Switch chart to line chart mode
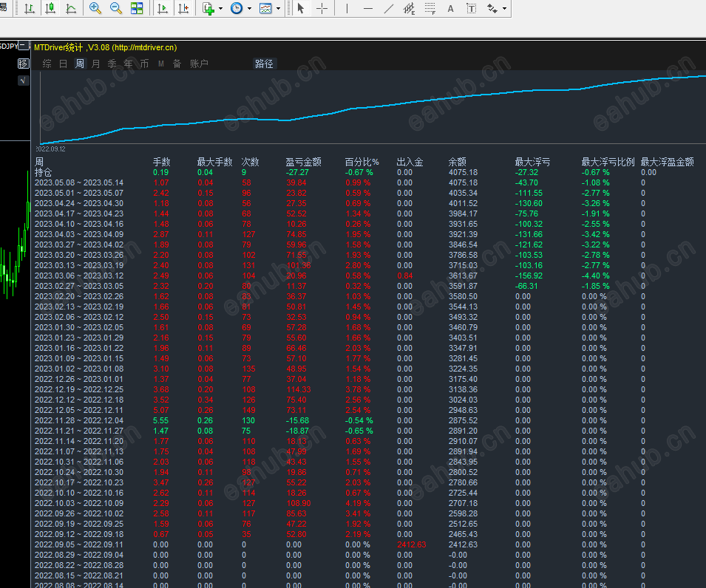Viewport: 706px width, 588px height. pos(70,9)
